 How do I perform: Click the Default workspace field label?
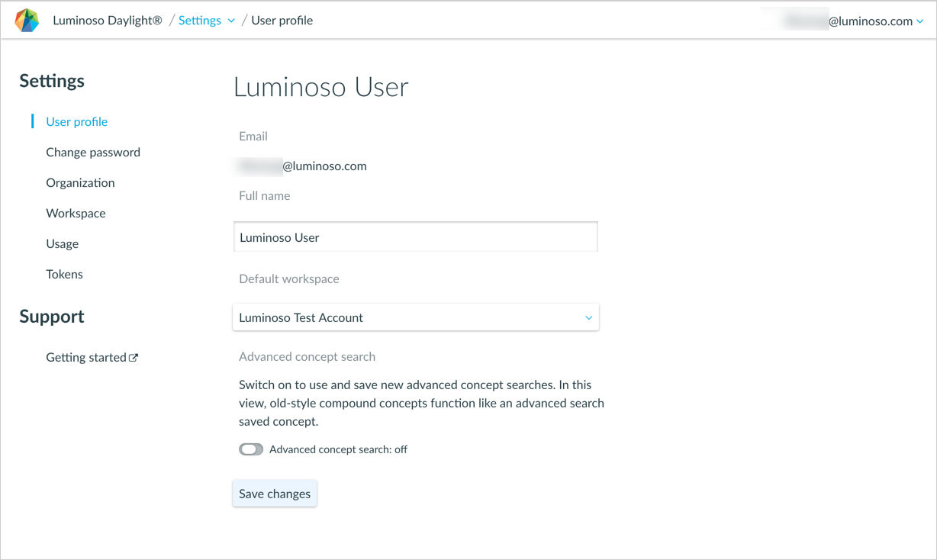(x=289, y=278)
